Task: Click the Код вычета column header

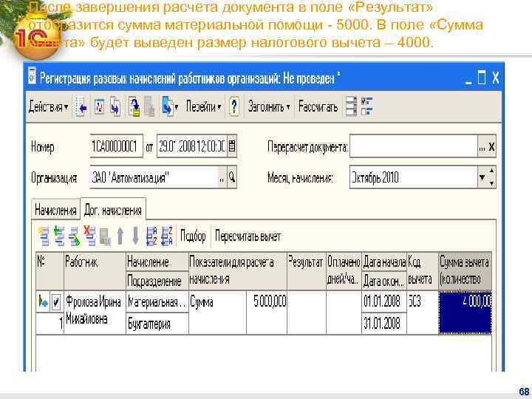Action: [x=423, y=271]
